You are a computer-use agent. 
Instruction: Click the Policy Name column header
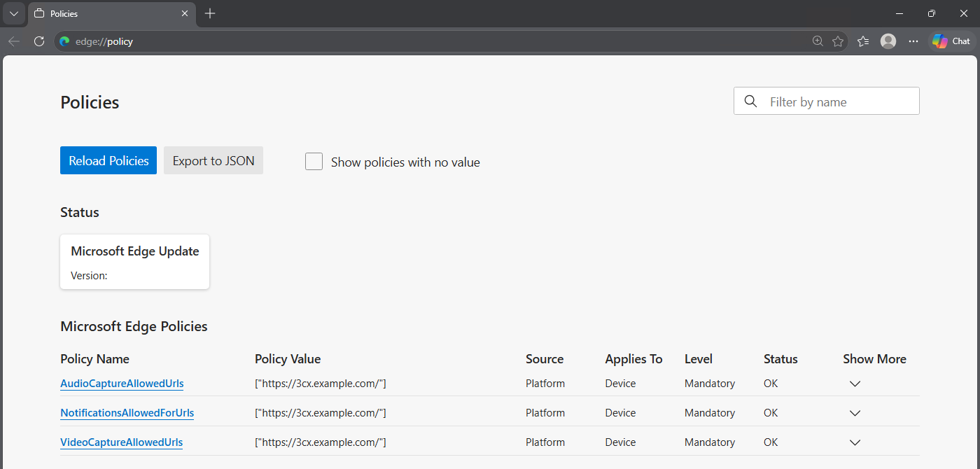tap(94, 359)
